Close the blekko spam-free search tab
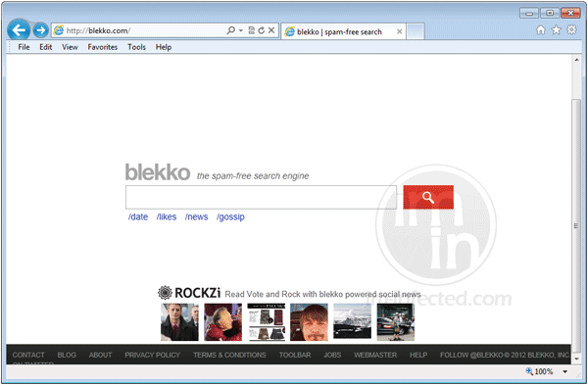588x385 pixels. 400,31
